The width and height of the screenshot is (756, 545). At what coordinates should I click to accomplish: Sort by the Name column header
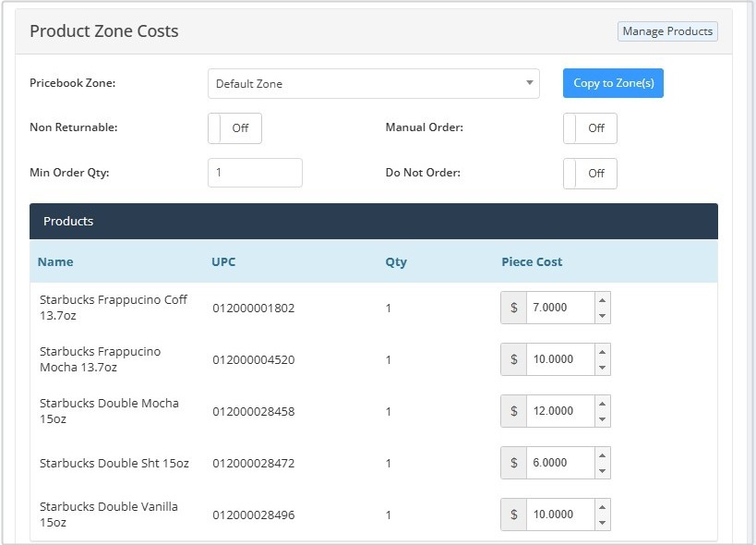point(55,262)
